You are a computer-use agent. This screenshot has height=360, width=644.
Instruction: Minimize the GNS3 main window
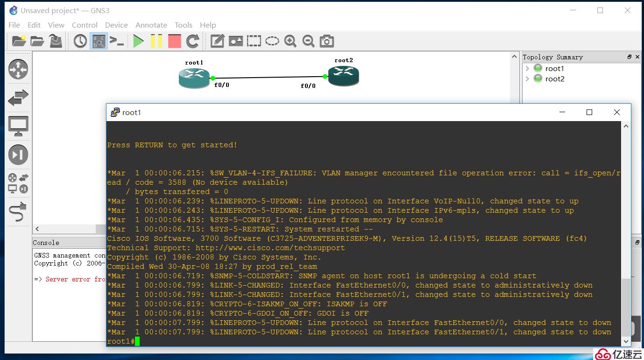(573, 10)
